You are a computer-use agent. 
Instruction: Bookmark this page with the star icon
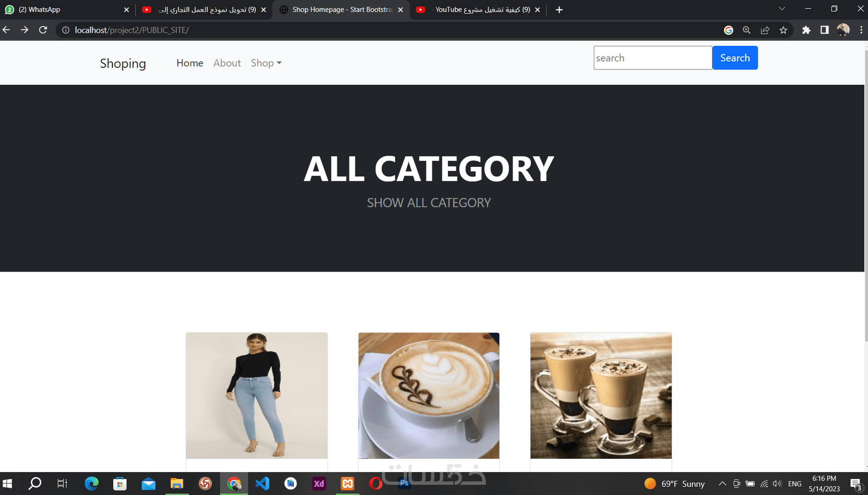pos(783,30)
